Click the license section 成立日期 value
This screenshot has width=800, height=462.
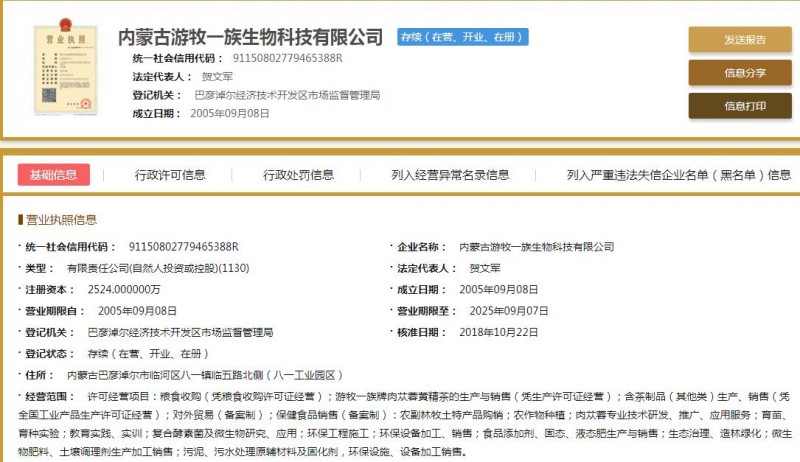tap(498, 290)
